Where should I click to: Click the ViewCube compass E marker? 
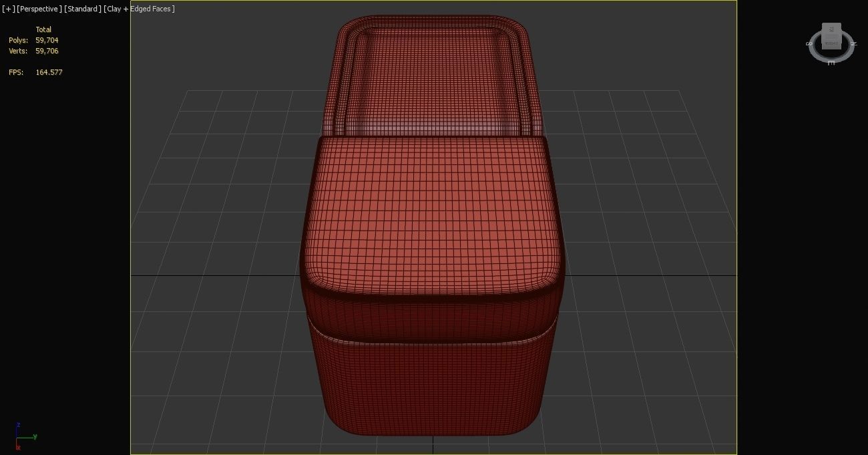click(x=831, y=63)
